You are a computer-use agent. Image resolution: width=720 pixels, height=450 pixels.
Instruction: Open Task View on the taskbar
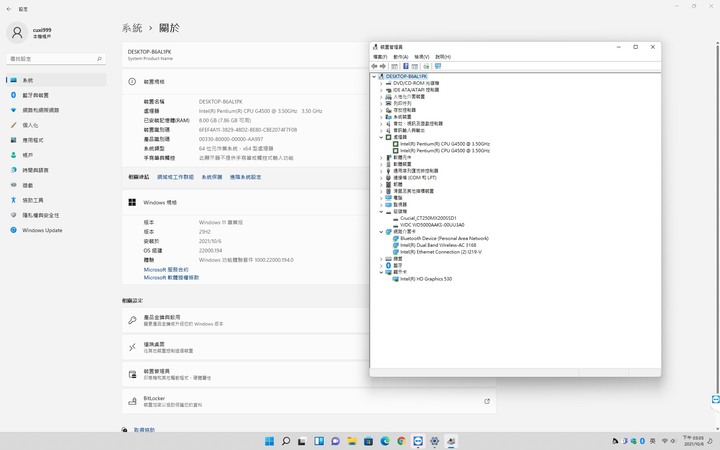302,441
